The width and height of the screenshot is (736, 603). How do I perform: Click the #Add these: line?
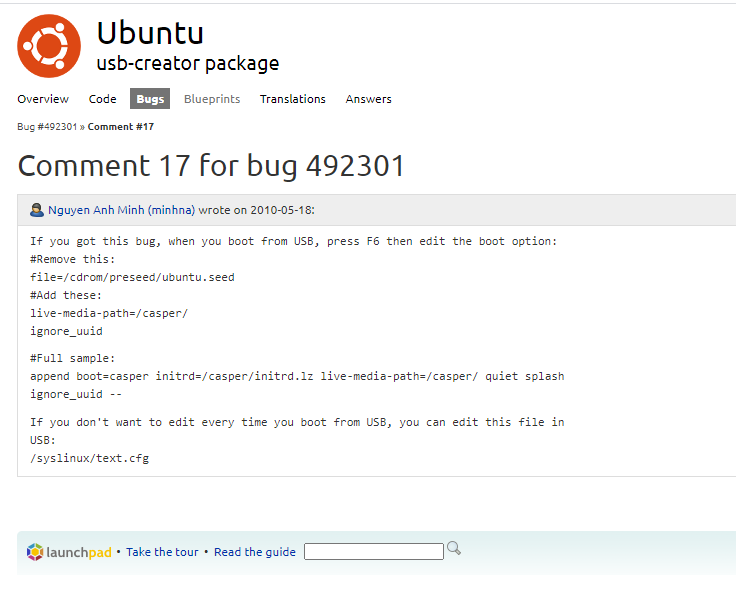click(x=66, y=295)
